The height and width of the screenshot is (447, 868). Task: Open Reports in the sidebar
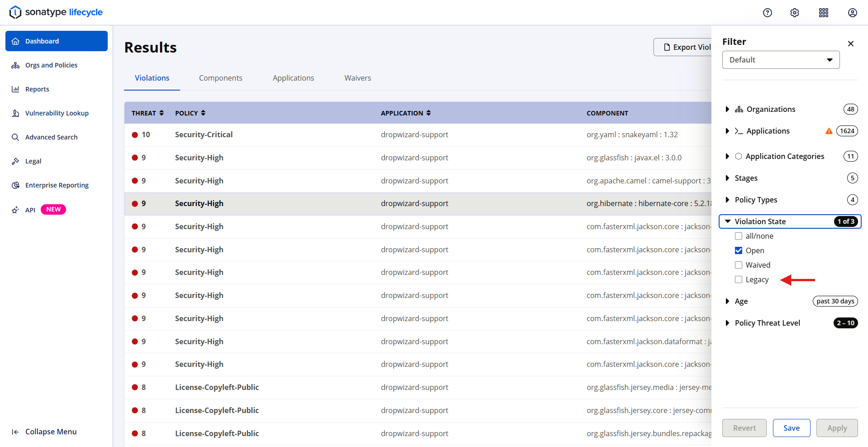(57, 89)
